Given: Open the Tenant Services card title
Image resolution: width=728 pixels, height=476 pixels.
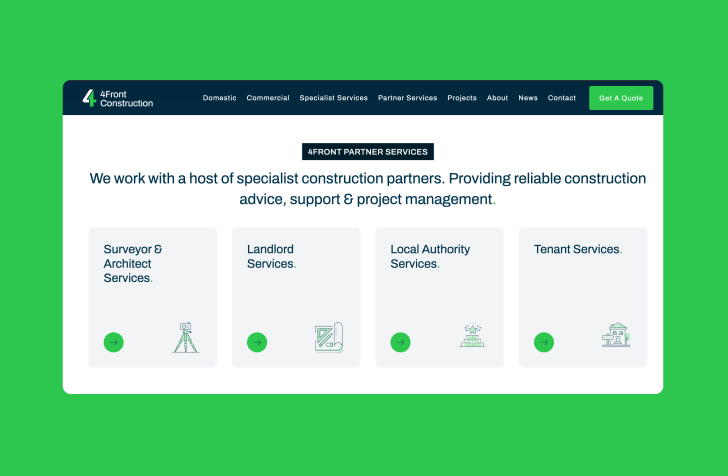Looking at the screenshot, I should tap(577, 249).
